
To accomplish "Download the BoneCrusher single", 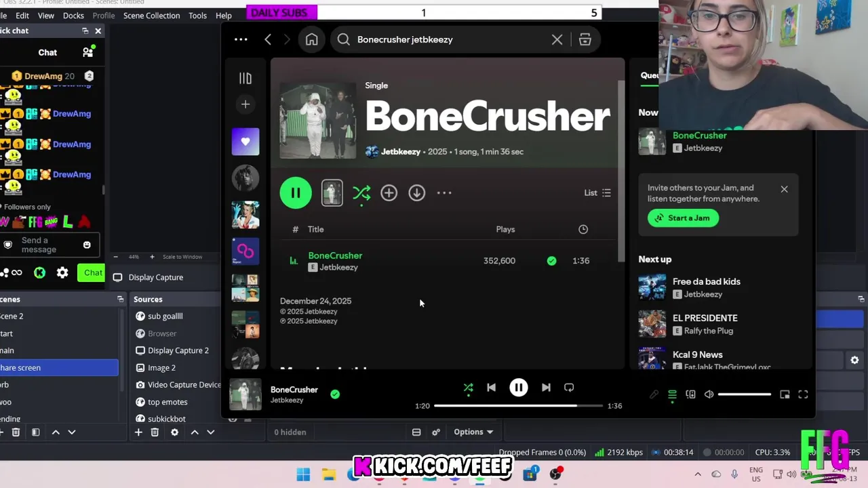I will pyautogui.click(x=416, y=193).
